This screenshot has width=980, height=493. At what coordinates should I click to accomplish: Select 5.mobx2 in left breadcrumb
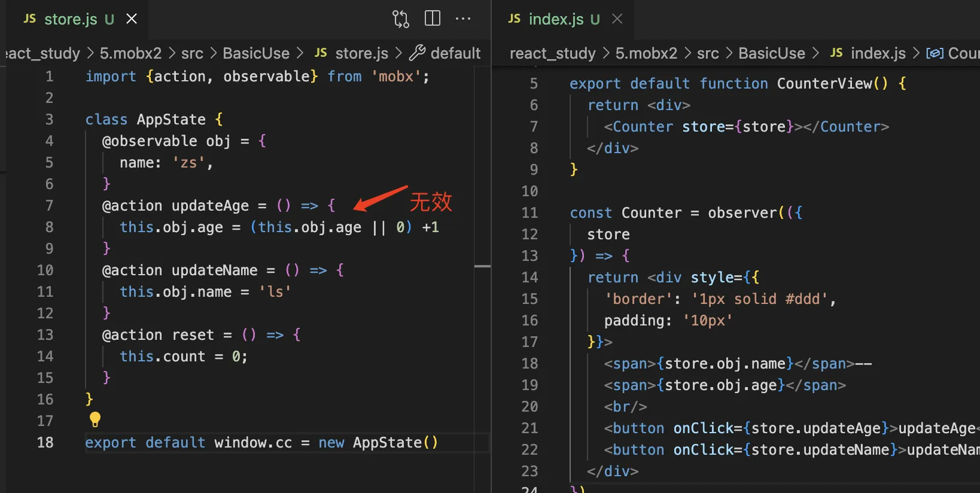coord(130,53)
